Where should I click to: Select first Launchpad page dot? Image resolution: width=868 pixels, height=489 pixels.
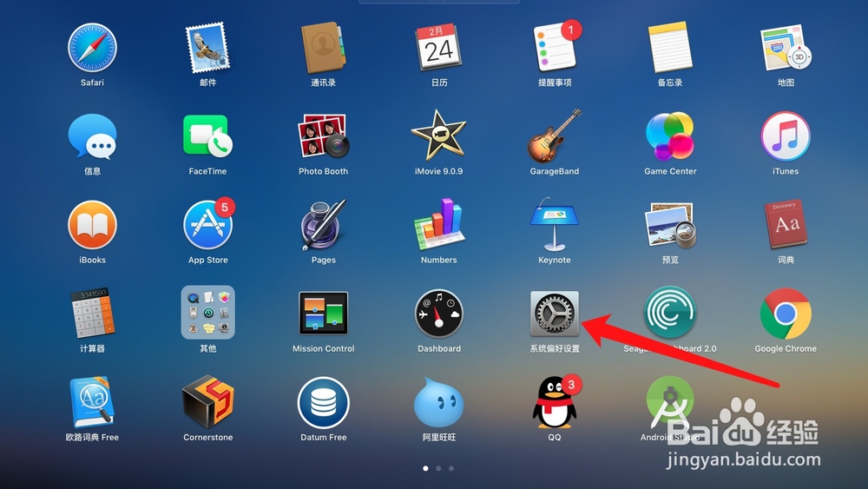425,468
